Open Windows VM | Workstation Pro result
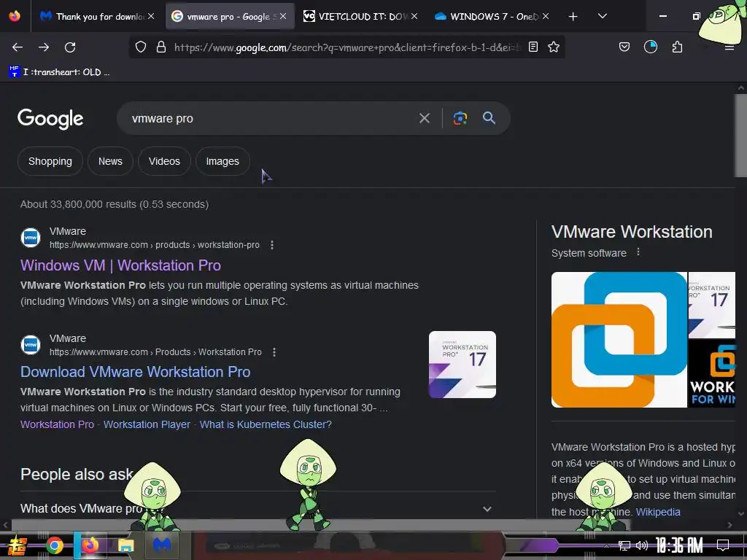Screen dimensions: 747x560 [x=120, y=265]
